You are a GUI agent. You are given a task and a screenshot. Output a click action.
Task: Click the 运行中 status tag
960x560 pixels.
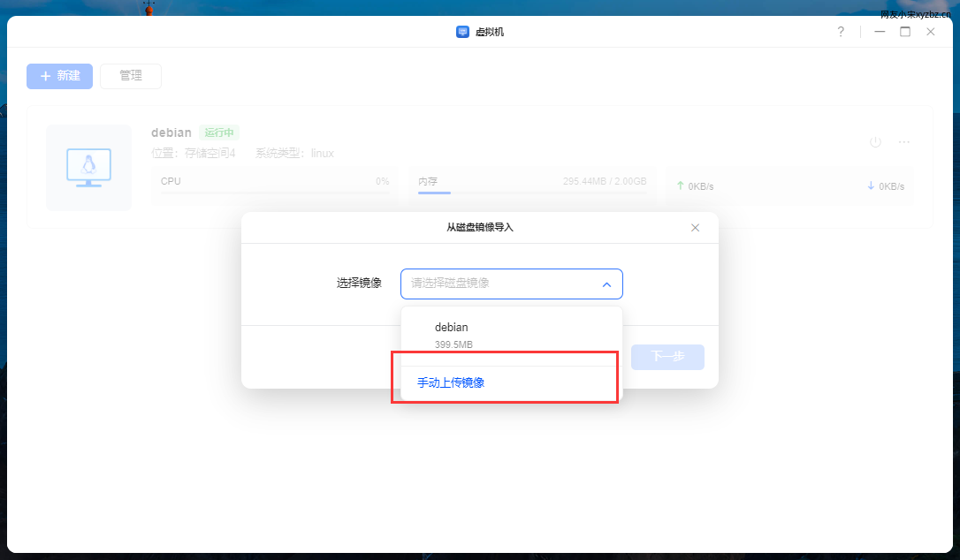point(218,132)
